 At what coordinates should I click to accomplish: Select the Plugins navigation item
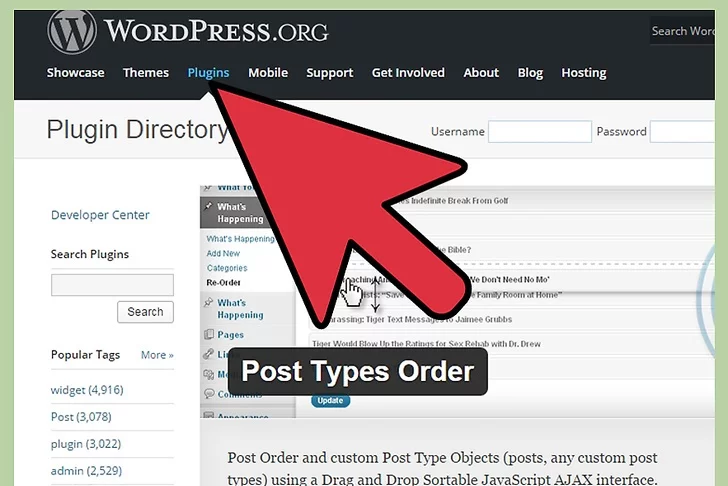[x=208, y=73]
